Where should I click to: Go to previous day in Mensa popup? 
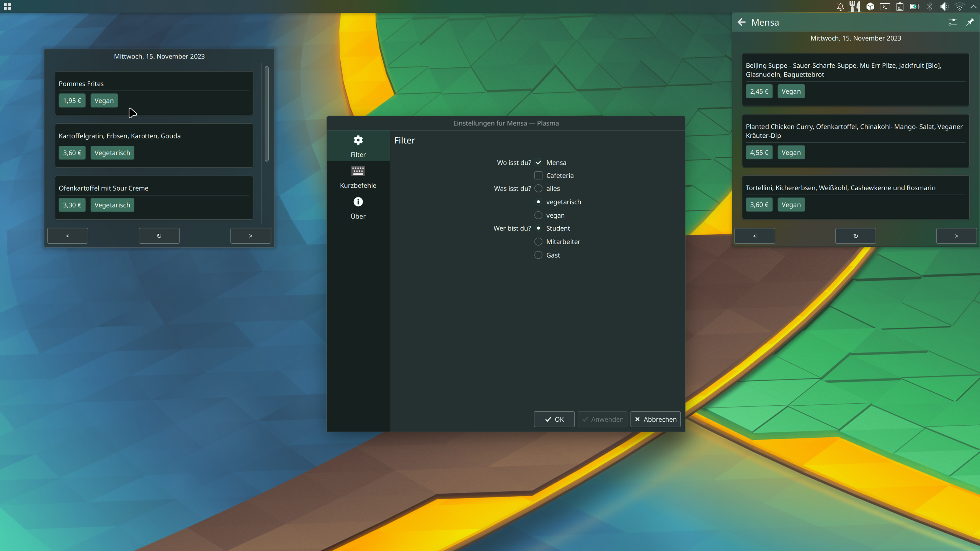pyautogui.click(x=755, y=236)
